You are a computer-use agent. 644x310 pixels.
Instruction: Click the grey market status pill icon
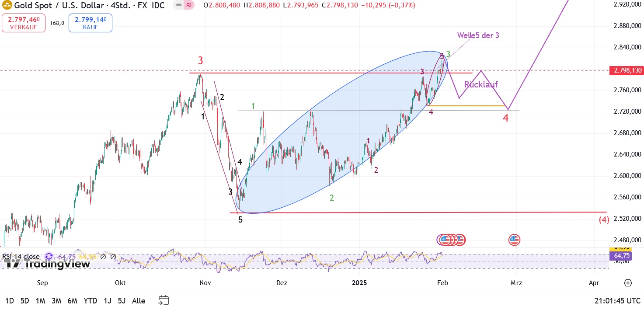pyautogui.click(x=178, y=5)
